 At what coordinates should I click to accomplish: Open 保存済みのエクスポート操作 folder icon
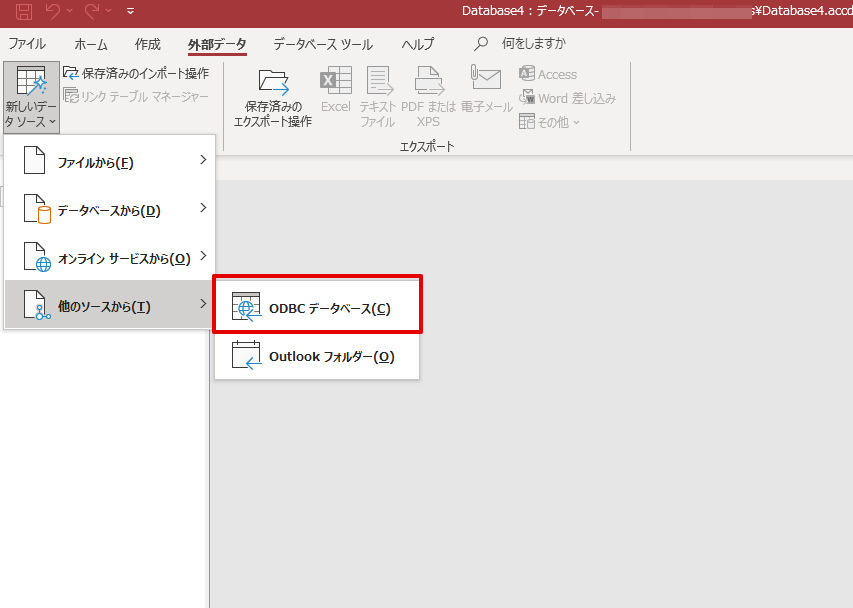[x=273, y=82]
